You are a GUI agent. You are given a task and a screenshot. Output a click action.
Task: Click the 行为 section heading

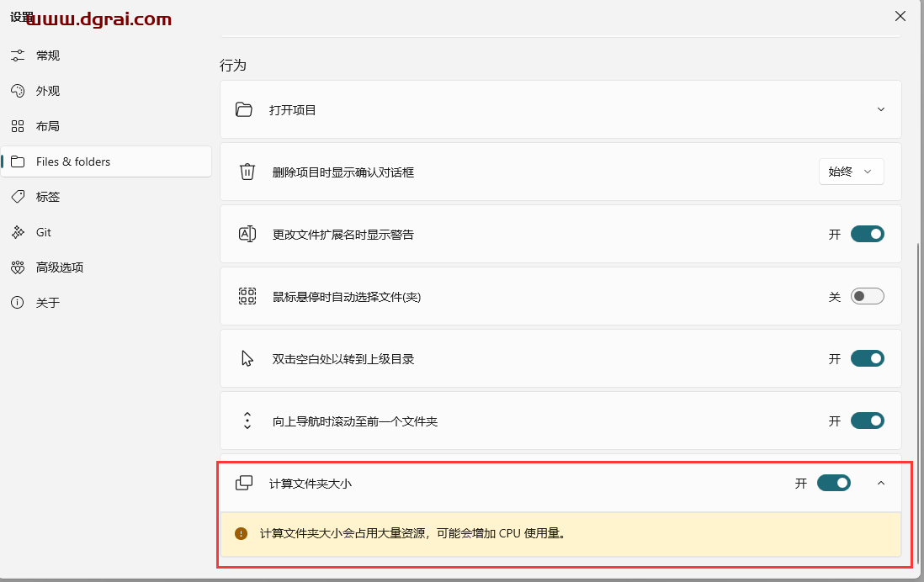tap(233, 66)
